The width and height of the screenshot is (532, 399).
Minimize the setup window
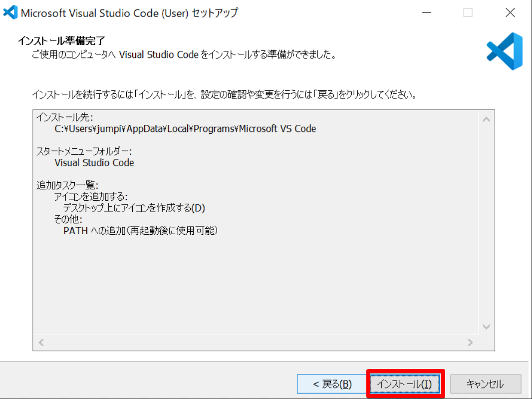(x=427, y=12)
